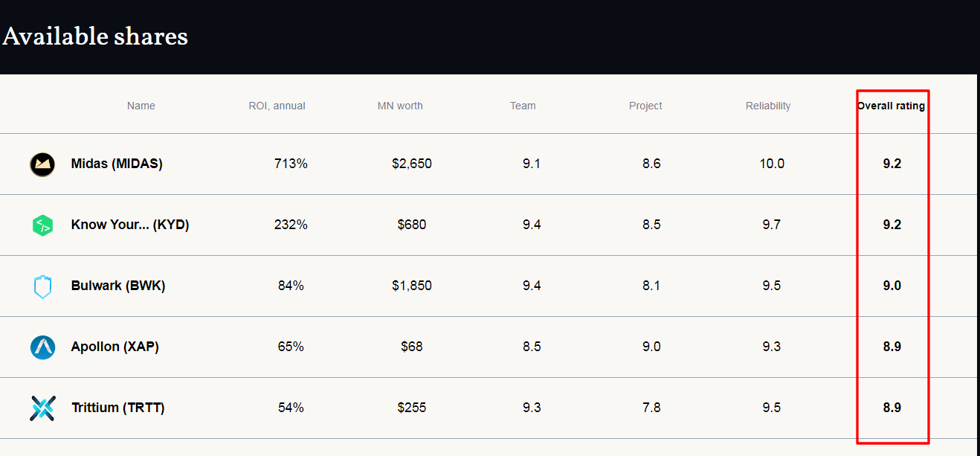
Task: Sort table by ROI, annual header
Action: (277, 106)
